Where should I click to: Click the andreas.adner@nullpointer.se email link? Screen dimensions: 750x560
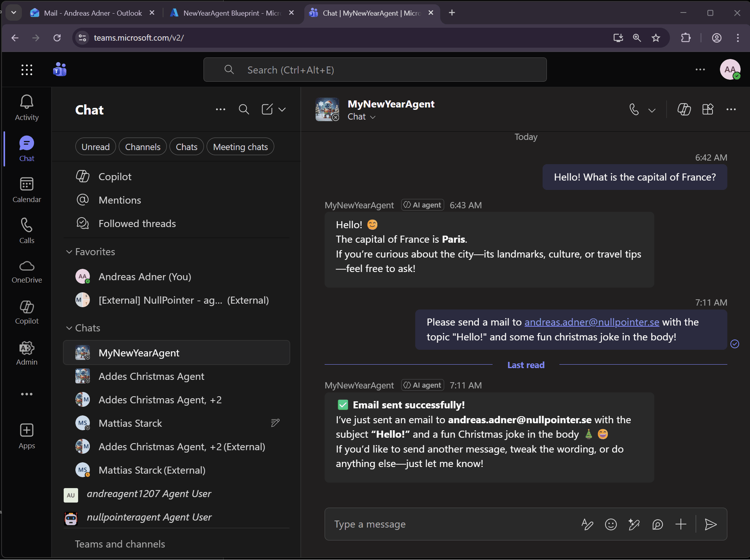(x=591, y=322)
